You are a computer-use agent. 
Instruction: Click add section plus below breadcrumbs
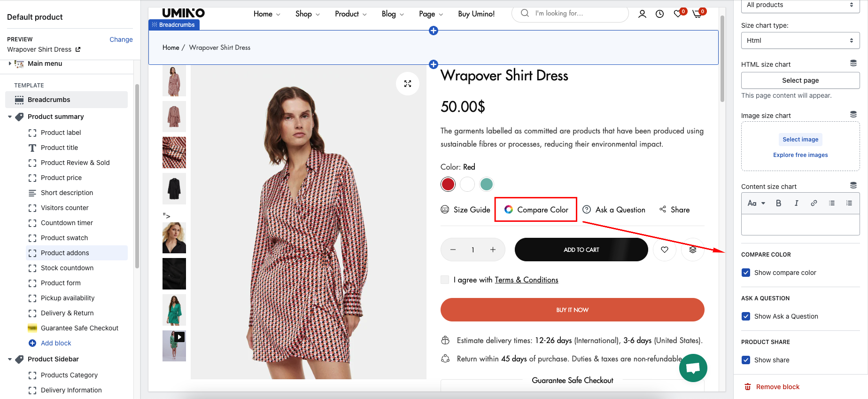[x=434, y=64]
